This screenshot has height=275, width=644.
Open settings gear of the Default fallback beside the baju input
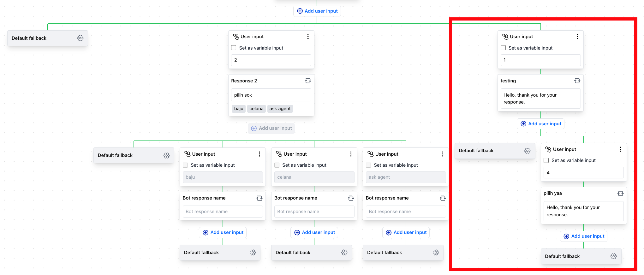point(167,155)
